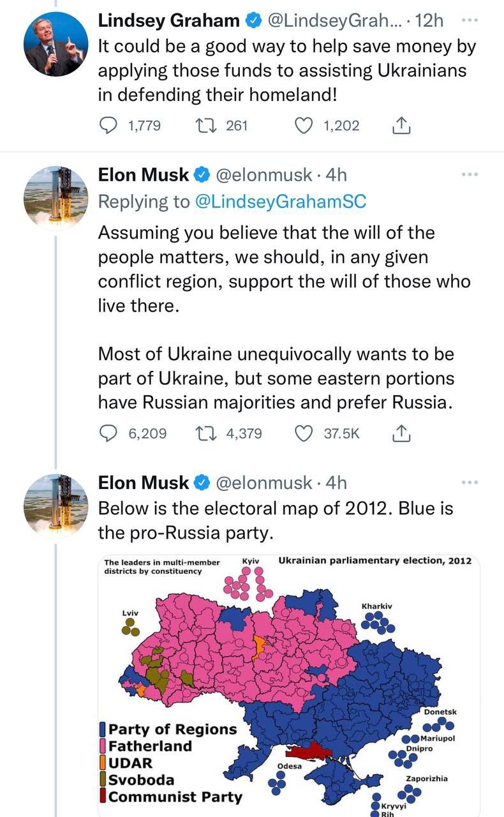Reply to Elon Musk's 'will of the people' tweet
This screenshot has height=817, width=504.
click(110, 433)
